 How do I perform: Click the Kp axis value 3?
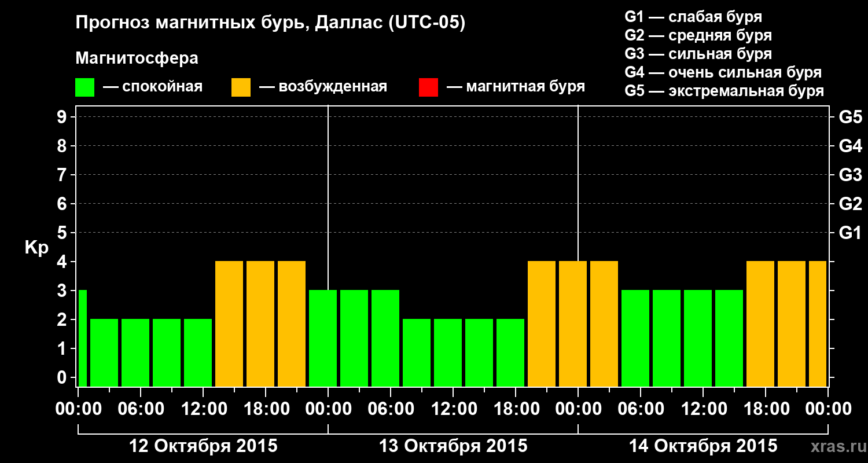coord(63,291)
